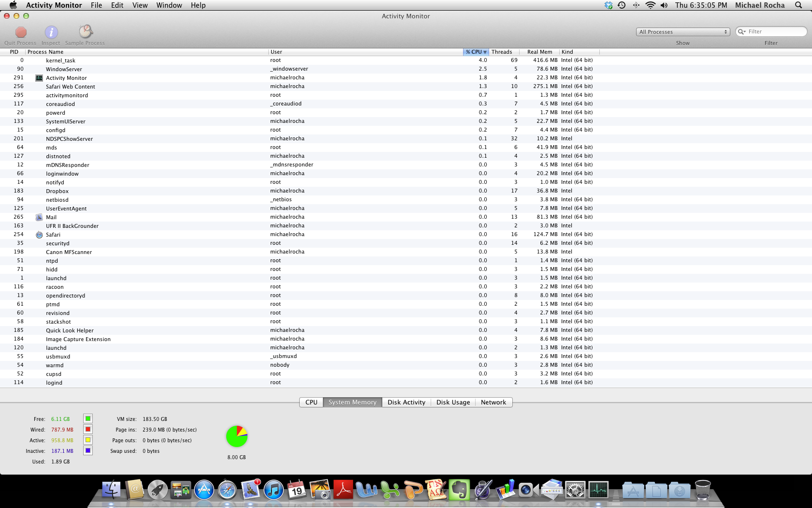Click the Dropbox menu bar icon
This screenshot has width=812, height=508.
pyautogui.click(x=609, y=5)
